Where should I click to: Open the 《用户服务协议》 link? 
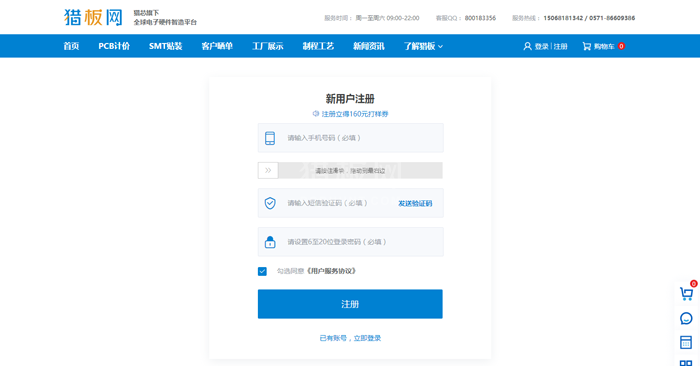coord(331,271)
